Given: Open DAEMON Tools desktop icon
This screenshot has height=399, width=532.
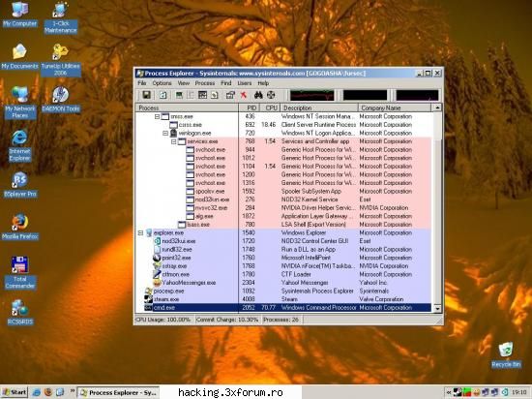Looking at the screenshot, I should coord(61,100).
